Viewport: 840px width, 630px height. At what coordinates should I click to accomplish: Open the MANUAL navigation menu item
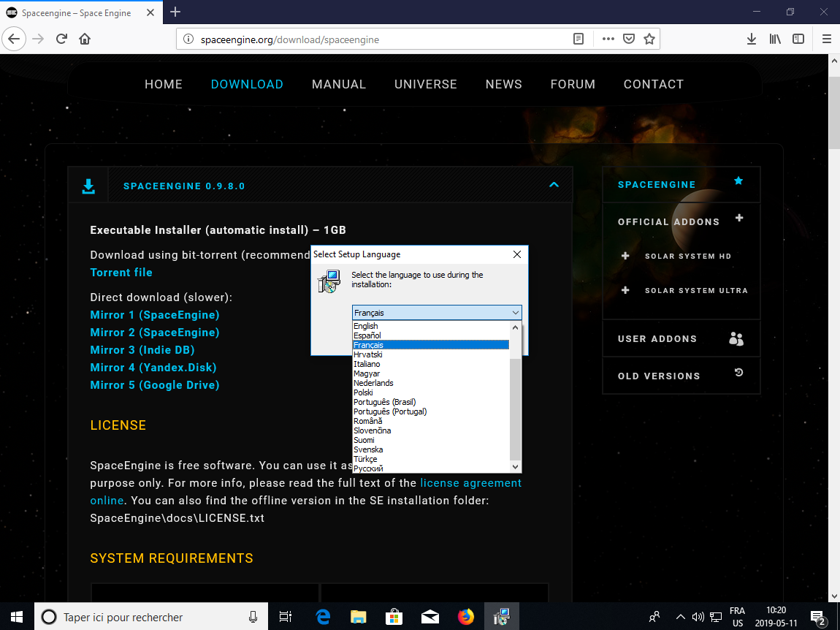(338, 84)
